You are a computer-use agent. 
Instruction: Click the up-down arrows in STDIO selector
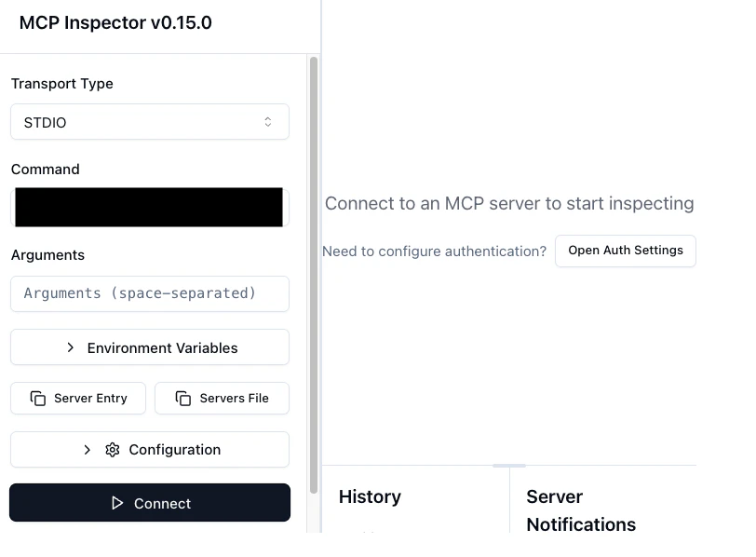coord(268,122)
